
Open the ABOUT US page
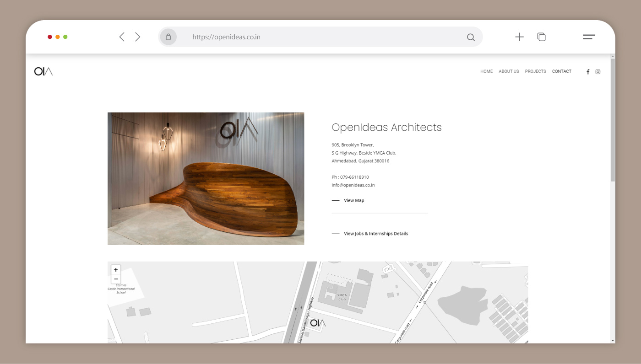point(509,71)
